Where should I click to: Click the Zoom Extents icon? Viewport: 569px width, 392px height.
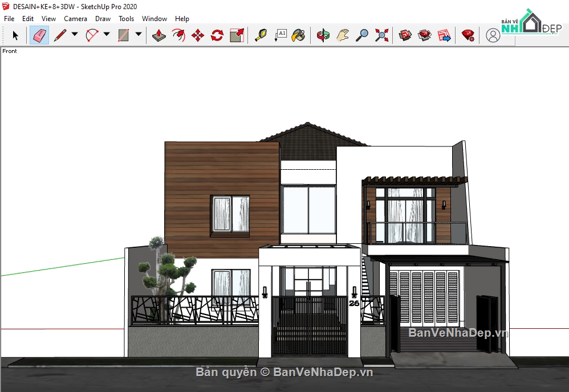[x=380, y=35]
